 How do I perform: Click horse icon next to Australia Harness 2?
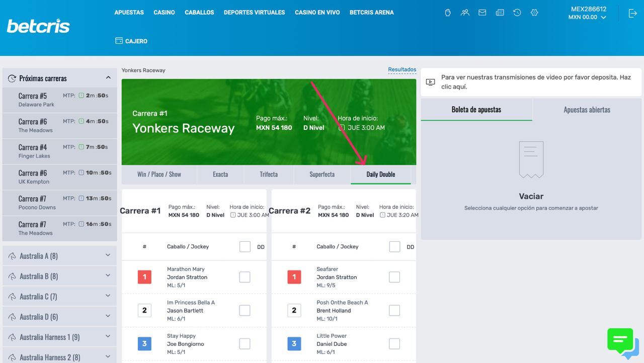12,357
